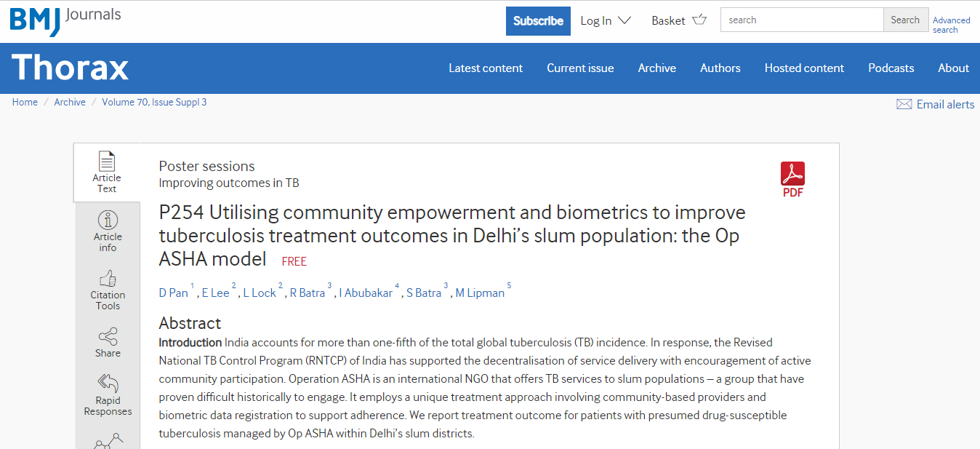Image resolution: width=980 pixels, height=449 pixels.
Task: Click the Abstract heading
Action: (x=190, y=323)
